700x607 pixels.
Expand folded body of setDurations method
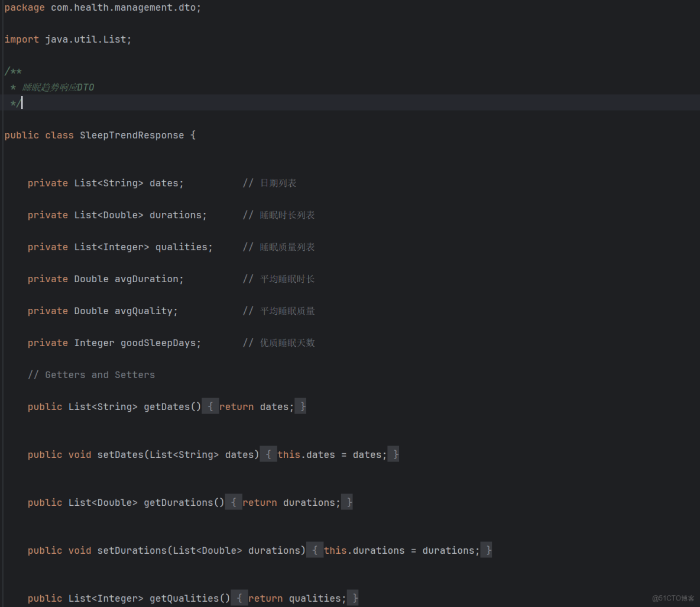[315, 550]
